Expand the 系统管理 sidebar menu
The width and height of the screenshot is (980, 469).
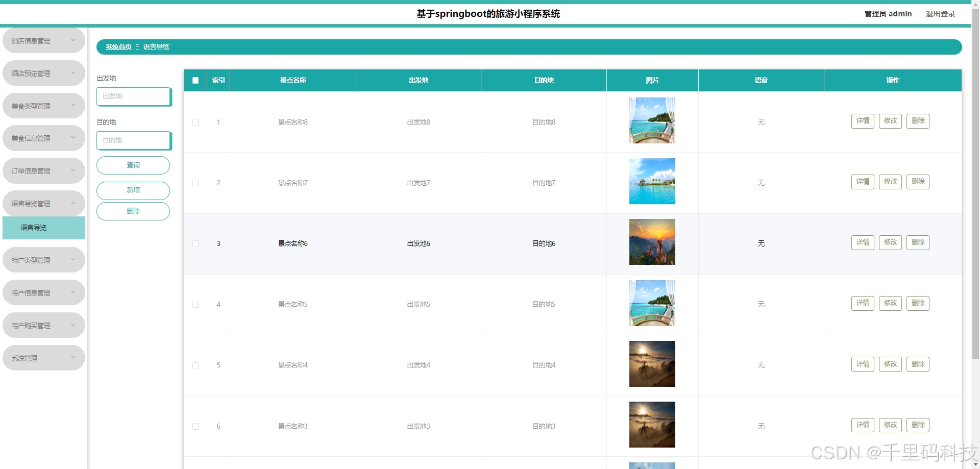coord(44,358)
